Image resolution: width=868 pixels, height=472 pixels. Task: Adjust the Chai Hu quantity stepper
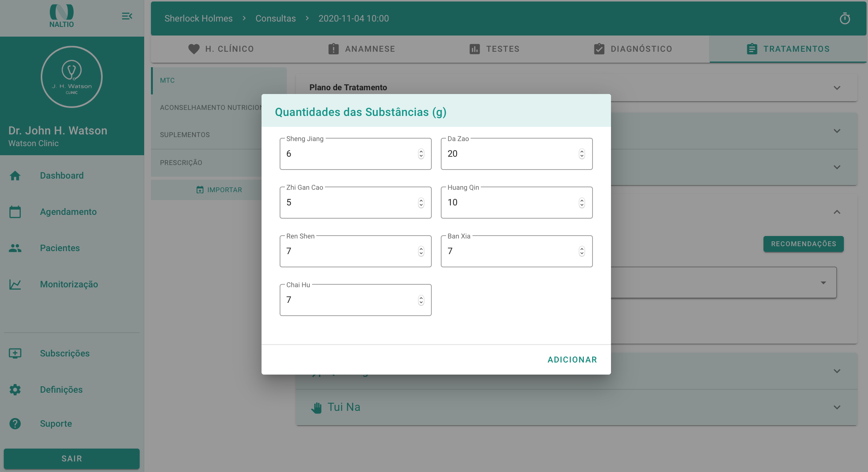[x=421, y=300]
